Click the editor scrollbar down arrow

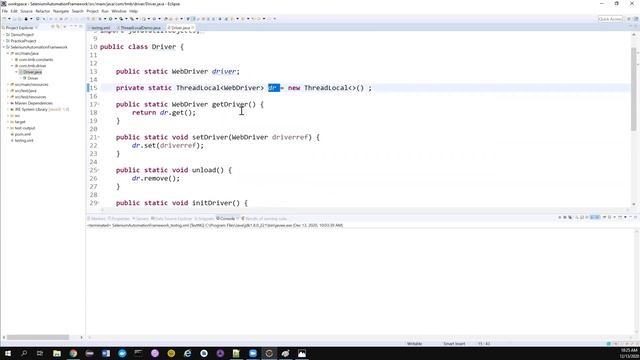click(633, 204)
